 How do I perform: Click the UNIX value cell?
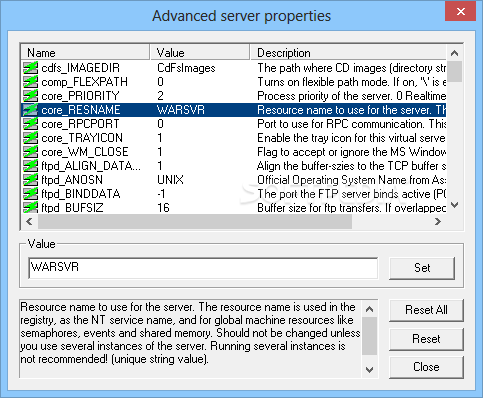pyautogui.click(x=170, y=180)
